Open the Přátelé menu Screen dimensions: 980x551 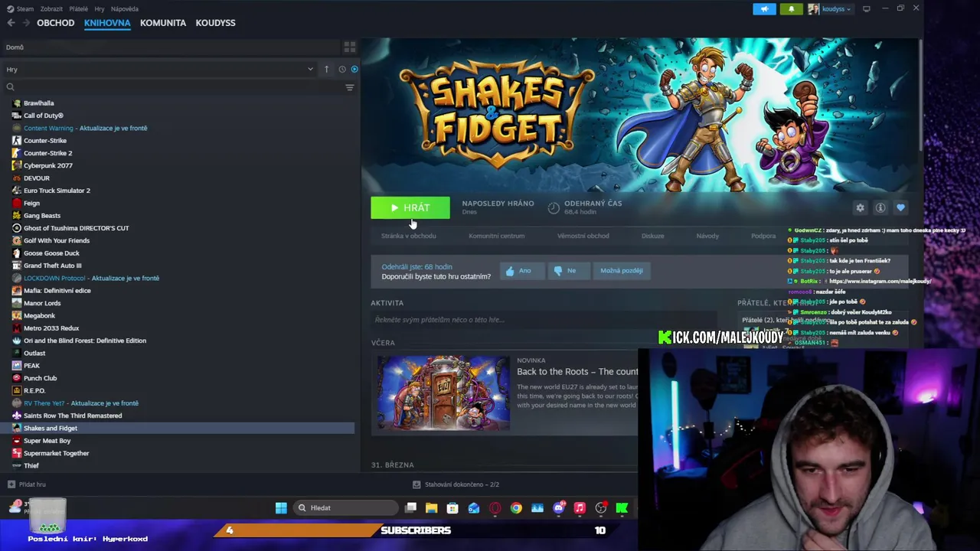pyautogui.click(x=78, y=9)
